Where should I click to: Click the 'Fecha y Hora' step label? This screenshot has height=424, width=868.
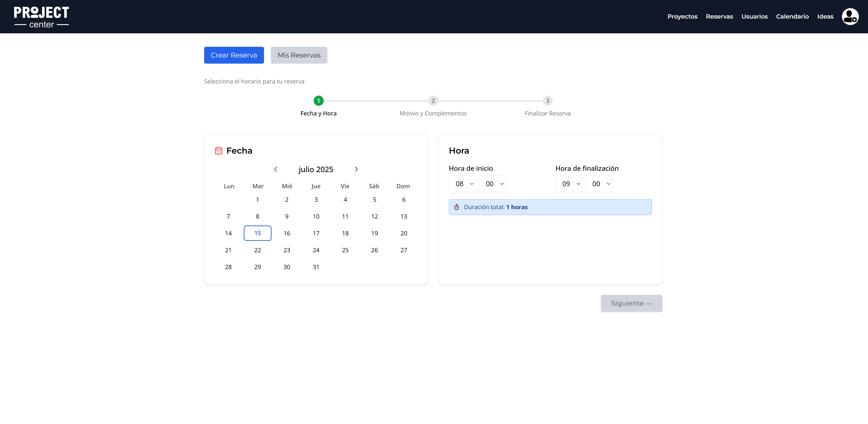click(318, 113)
